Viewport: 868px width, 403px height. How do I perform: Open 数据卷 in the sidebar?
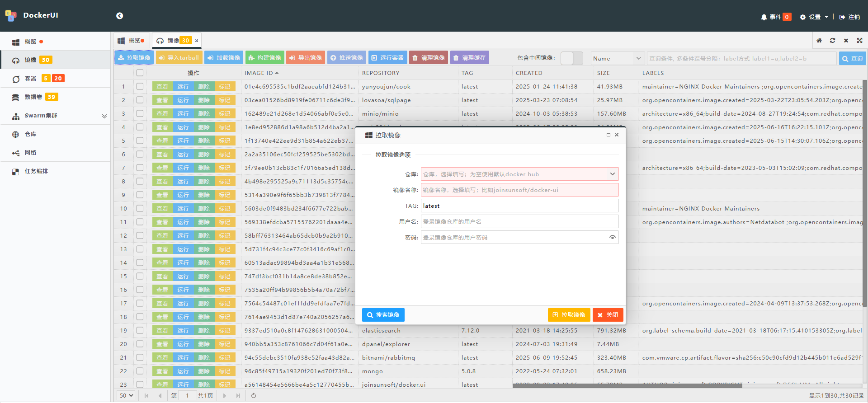tap(33, 97)
